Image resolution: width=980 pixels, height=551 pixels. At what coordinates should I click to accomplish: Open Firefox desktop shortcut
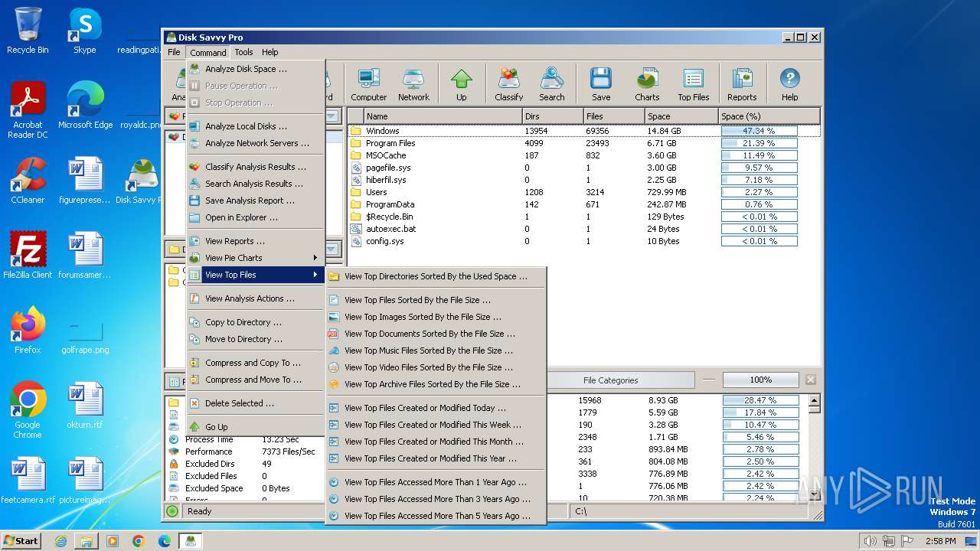pos(28,331)
